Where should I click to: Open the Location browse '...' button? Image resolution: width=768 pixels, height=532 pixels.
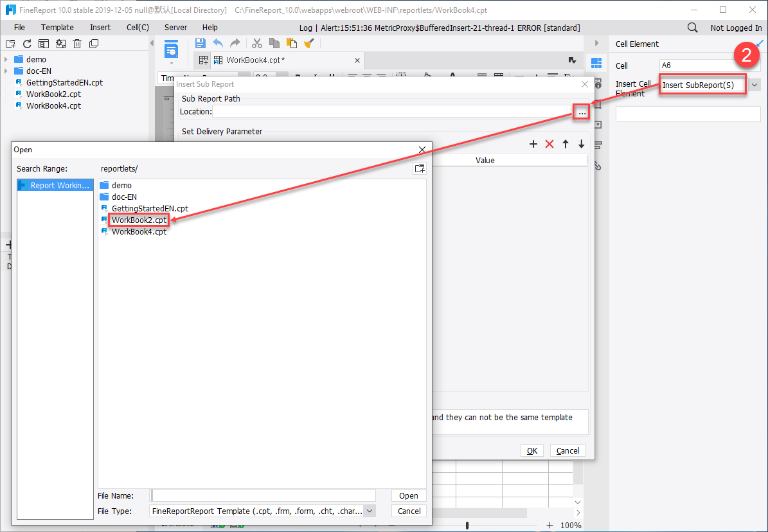coord(581,112)
